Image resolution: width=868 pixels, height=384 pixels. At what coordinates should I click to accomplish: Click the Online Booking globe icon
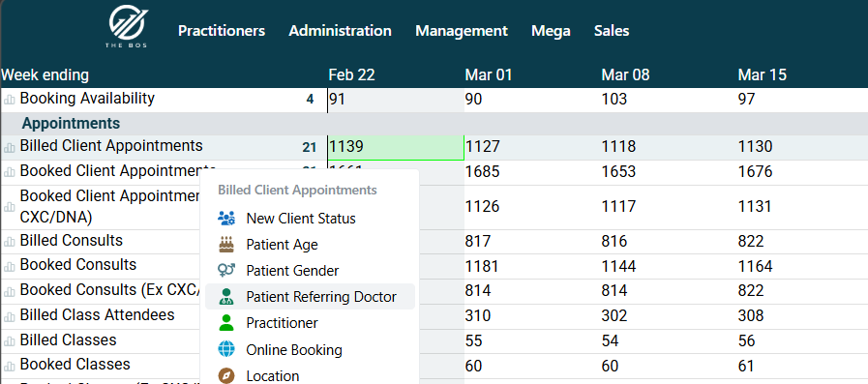pos(226,350)
